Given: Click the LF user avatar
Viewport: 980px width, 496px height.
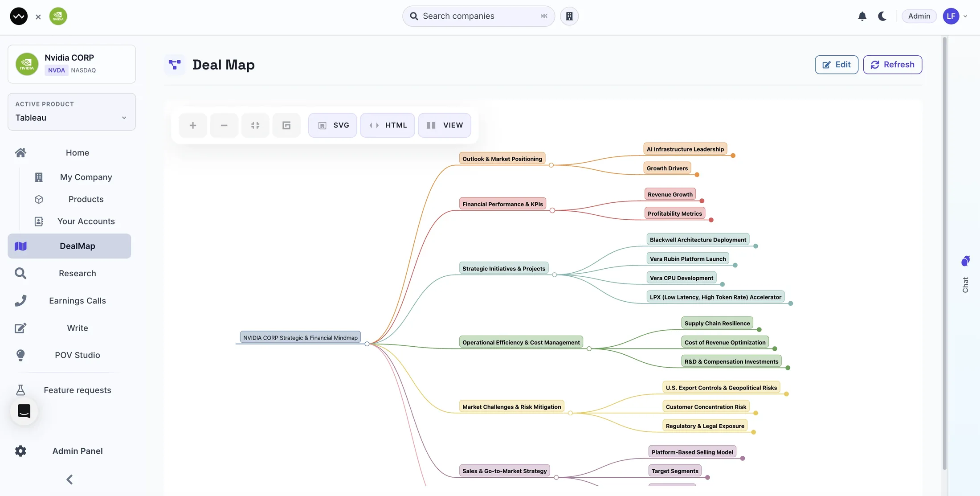Looking at the screenshot, I should pyautogui.click(x=951, y=16).
